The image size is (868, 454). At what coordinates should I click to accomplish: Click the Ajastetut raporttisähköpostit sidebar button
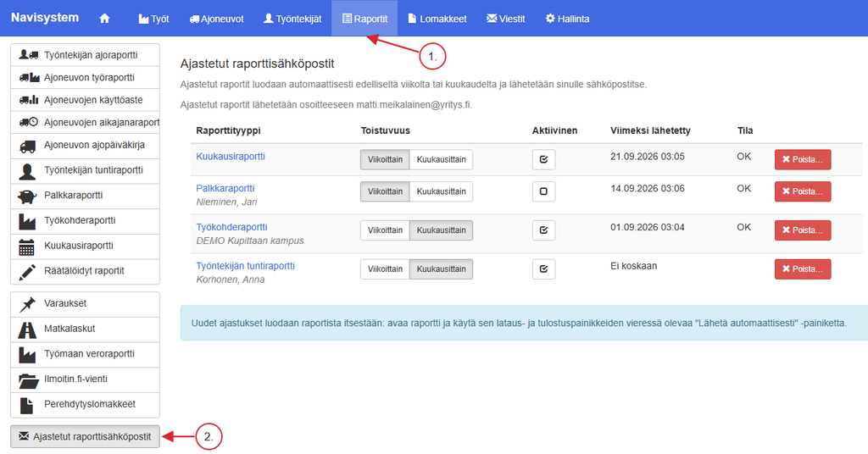click(86, 436)
